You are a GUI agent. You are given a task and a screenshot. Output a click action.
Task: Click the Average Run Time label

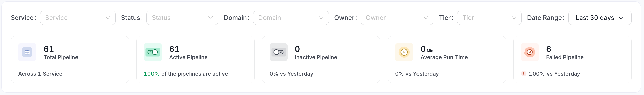[x=444, y=57]
